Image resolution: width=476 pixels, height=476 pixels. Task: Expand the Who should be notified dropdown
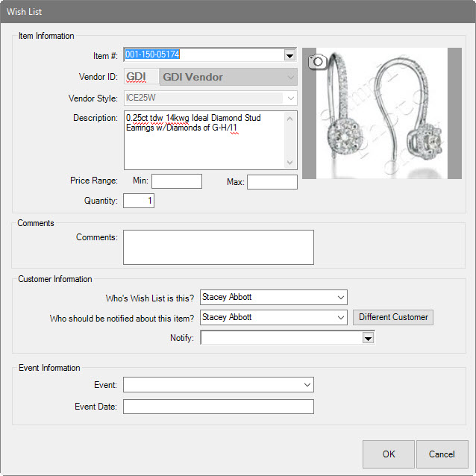click(340, 318)
